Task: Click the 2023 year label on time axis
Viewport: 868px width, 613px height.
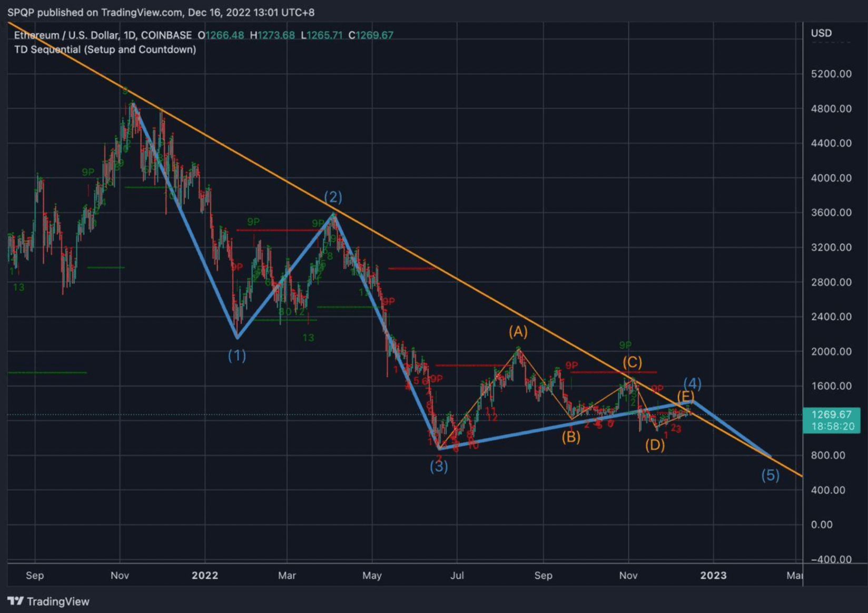Action: click(x=713, y=575)
